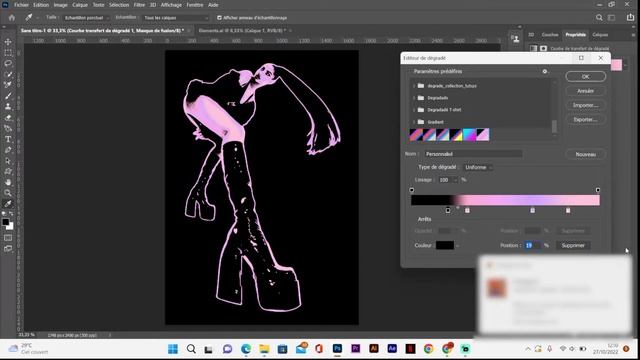Open Illustrator icon in taskbar
Screen dimensions: 640x360
click(373, 349)
